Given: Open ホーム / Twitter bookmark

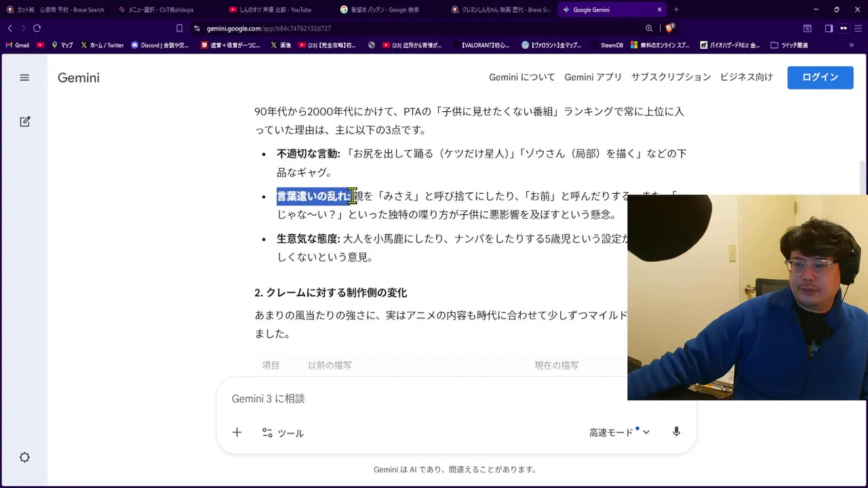Looking at the screenshot, I should coord(102,45).
